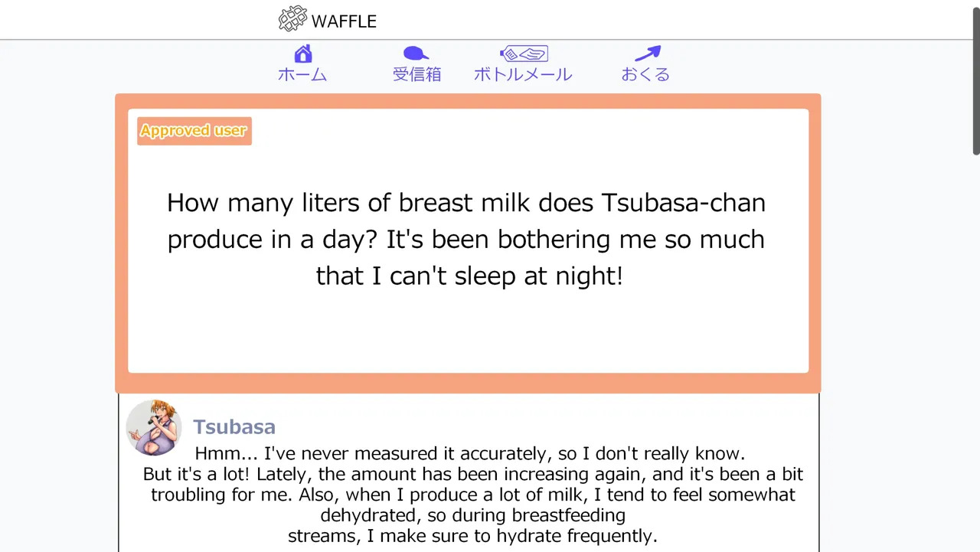
Task: Click the Approved user badge
Action: pos(194,131)
